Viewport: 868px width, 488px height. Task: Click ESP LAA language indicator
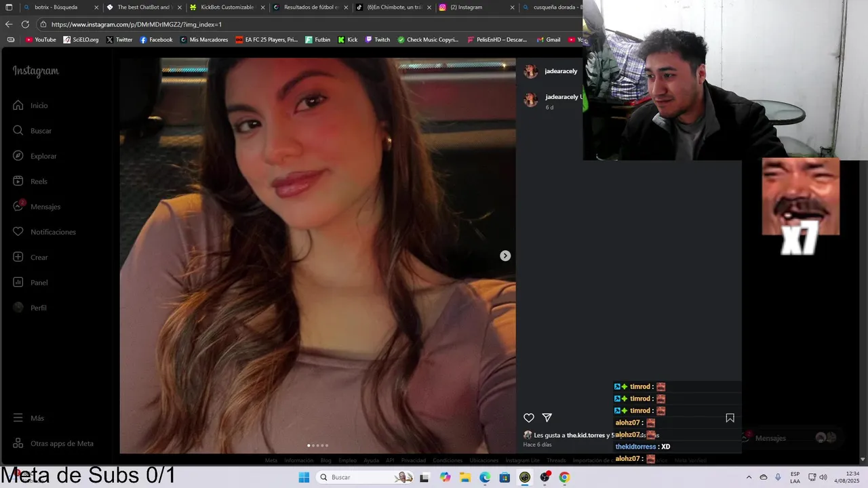click(795, 477)
